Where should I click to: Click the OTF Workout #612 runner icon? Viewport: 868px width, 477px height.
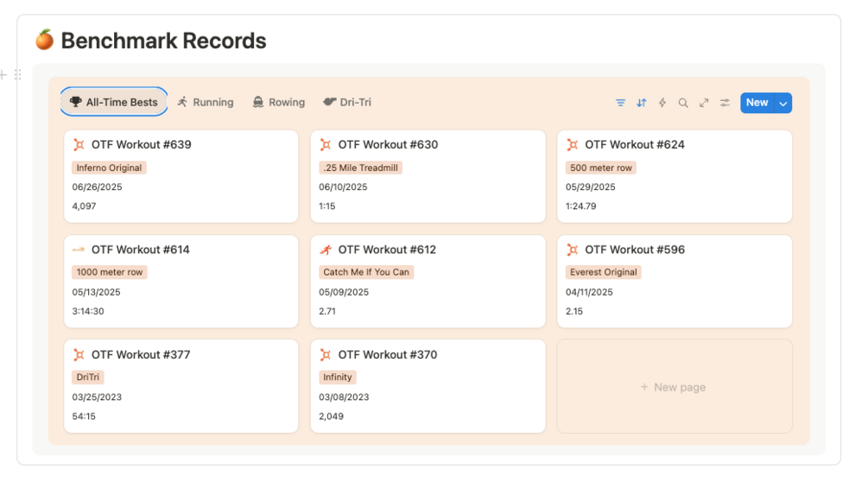325,250
